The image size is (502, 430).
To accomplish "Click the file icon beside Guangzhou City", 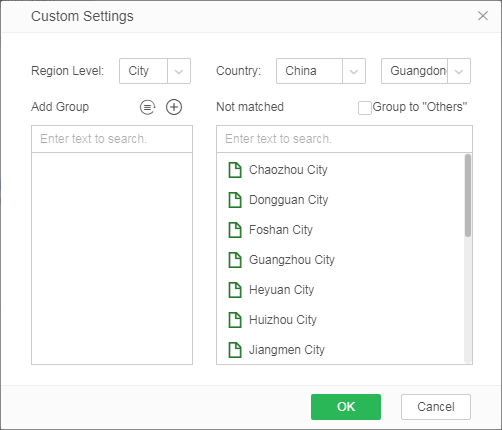I will coord(235,260).
